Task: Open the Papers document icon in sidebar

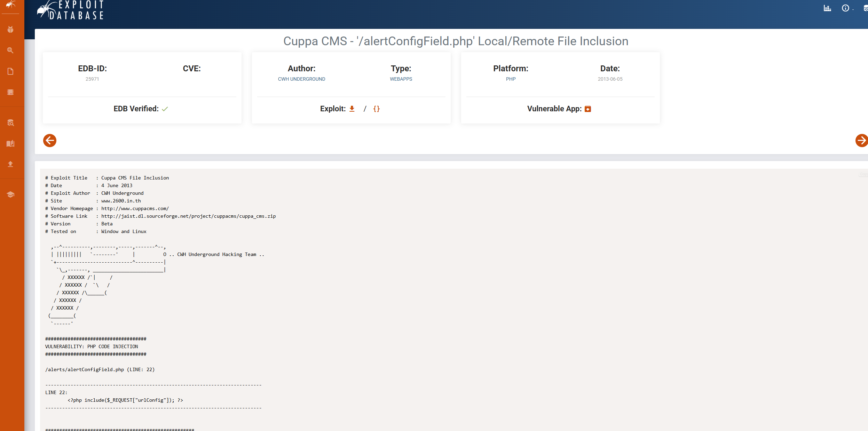Action: (10, 71)
